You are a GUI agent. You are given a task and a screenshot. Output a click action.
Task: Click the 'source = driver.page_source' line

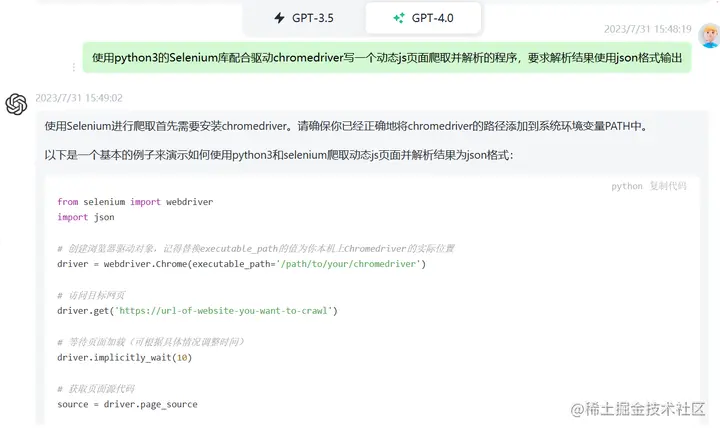click(127, 404)
